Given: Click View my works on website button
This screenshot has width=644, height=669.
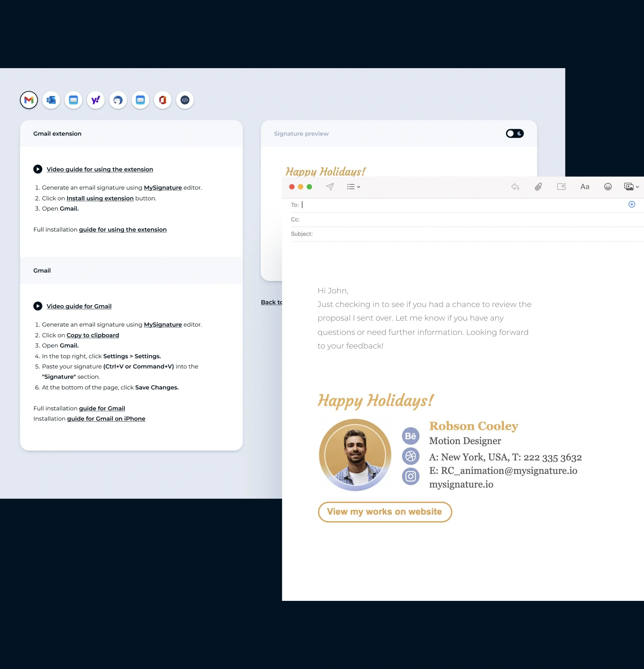Looking at the screenshot, I should click(385, 512).
